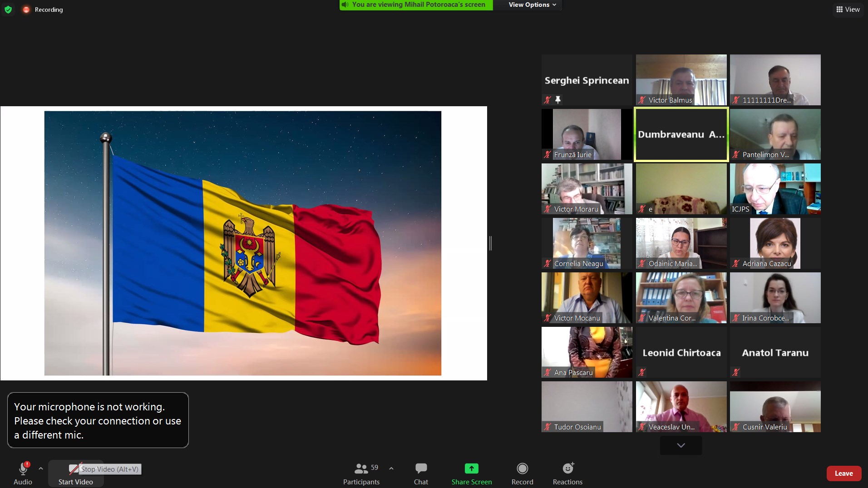Select Valentina Cor... video tile
This screenshot has height=488, width=868.
tap(681, 298)
